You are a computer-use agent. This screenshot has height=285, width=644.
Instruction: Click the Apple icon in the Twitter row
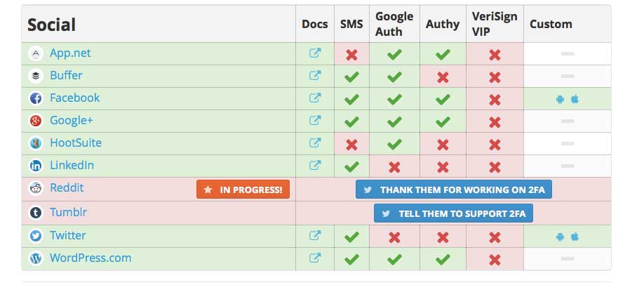575,237
